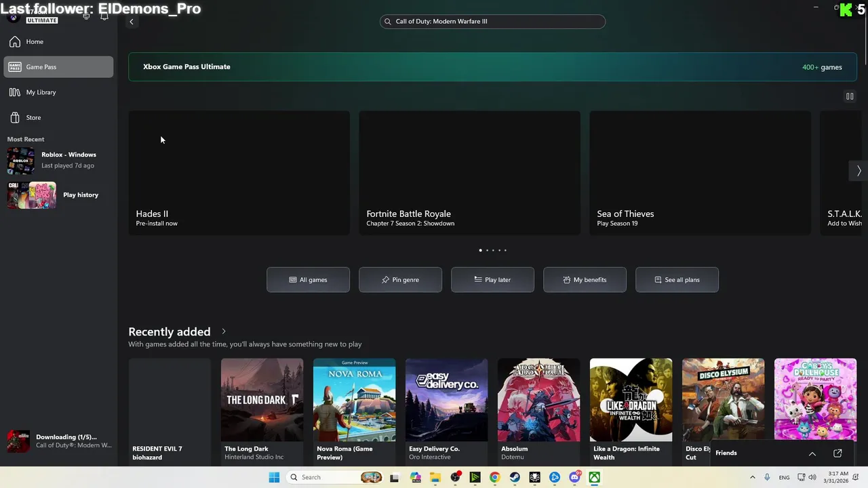This screenshot has height=488, width=868.
Task: Open volume control in the system tray
Action: click(812, 477)
